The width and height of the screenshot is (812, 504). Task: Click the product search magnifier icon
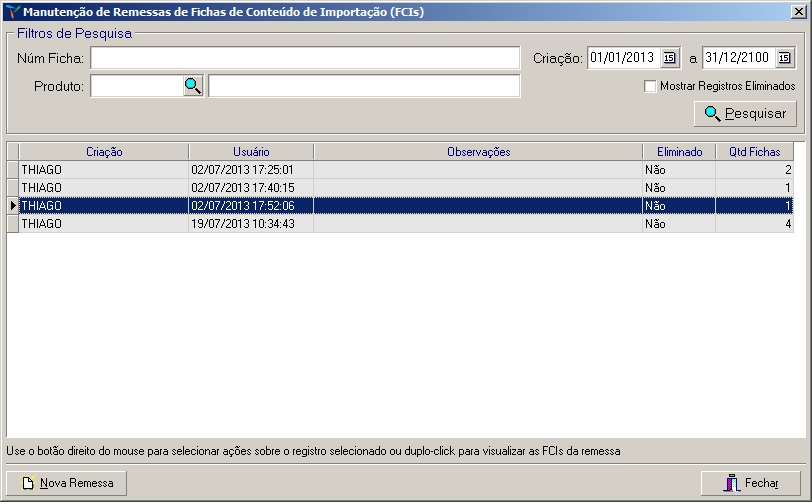pyautogui.click(x=193, y=87)
